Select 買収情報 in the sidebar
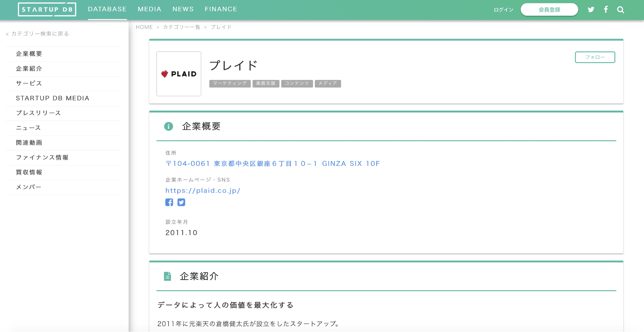 (63, 173)
